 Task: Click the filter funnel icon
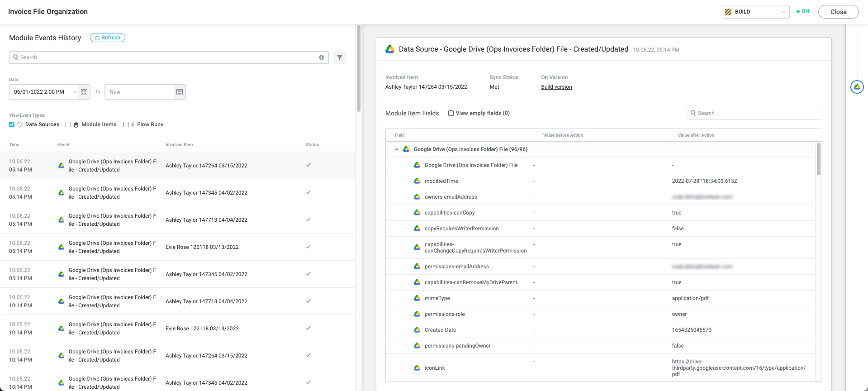click(x=340, y=57)
